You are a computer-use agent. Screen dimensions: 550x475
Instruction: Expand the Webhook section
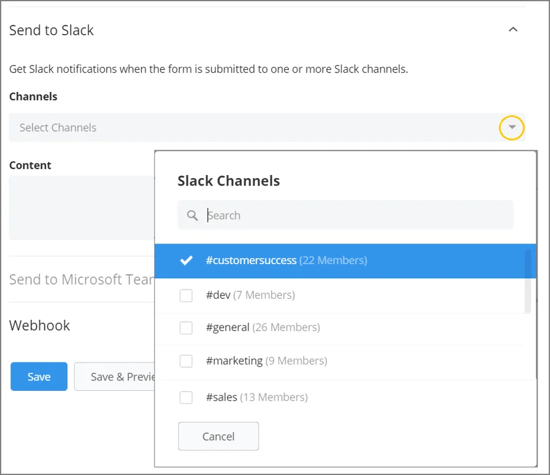[39, 325]
